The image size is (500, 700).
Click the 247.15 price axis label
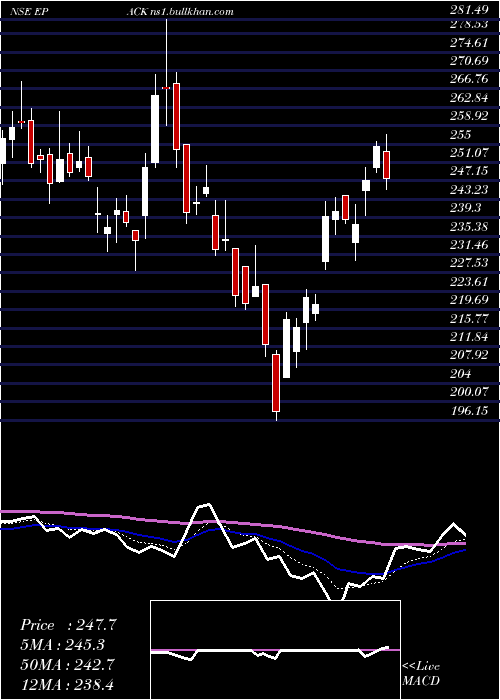[469, 171]
